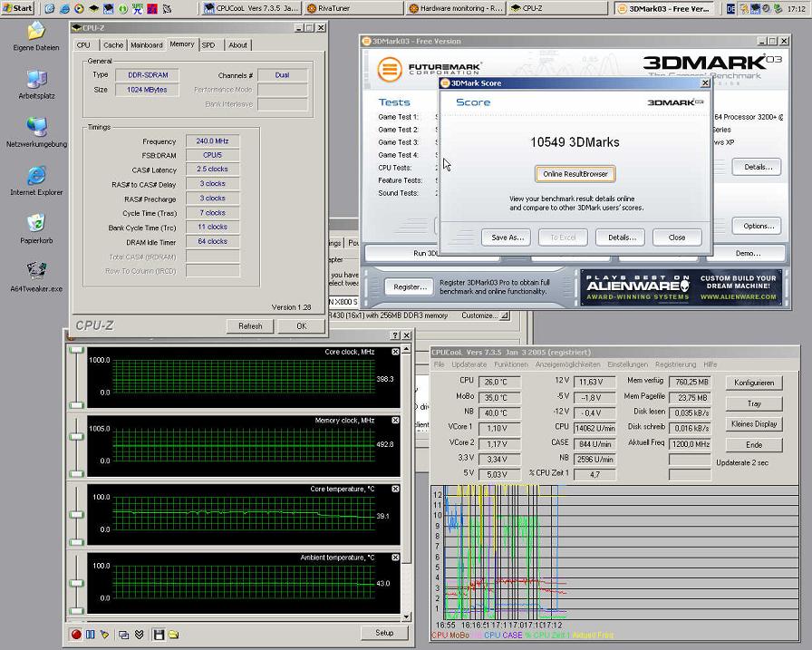This screenshot has width=812, height=650.
Task: Close Memory clock graph with its X box
Action: [396, 421]
